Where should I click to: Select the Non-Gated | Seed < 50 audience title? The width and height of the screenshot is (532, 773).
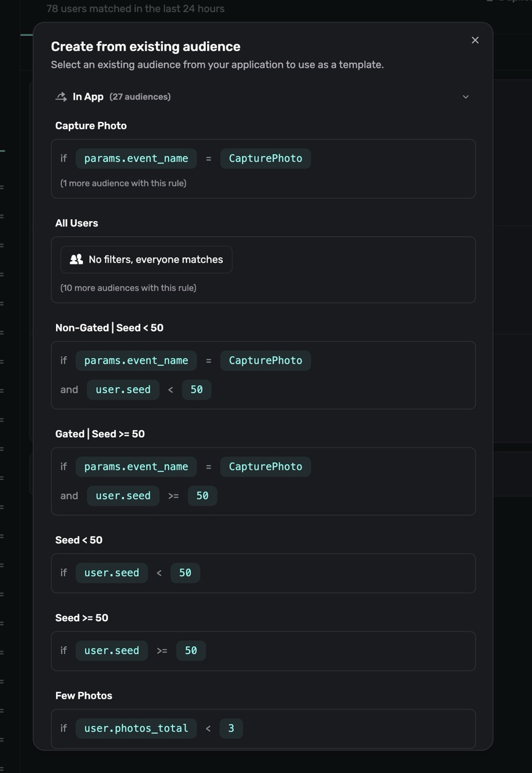(109, 328)
